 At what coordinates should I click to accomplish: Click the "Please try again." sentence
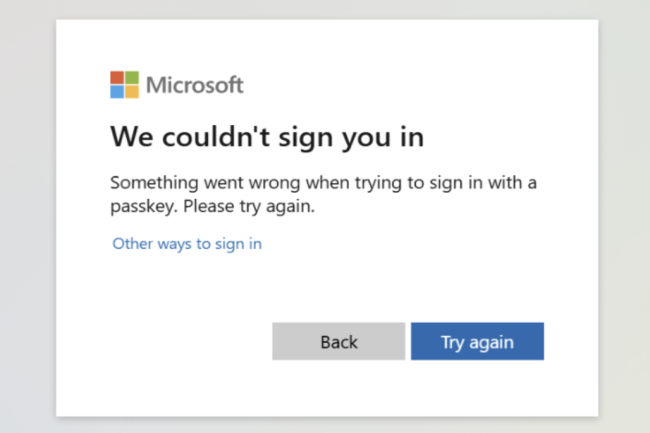(260, 209)
